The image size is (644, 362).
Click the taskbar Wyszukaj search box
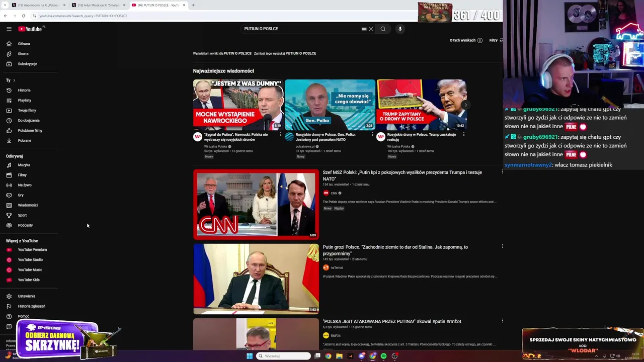coord(283,356)
